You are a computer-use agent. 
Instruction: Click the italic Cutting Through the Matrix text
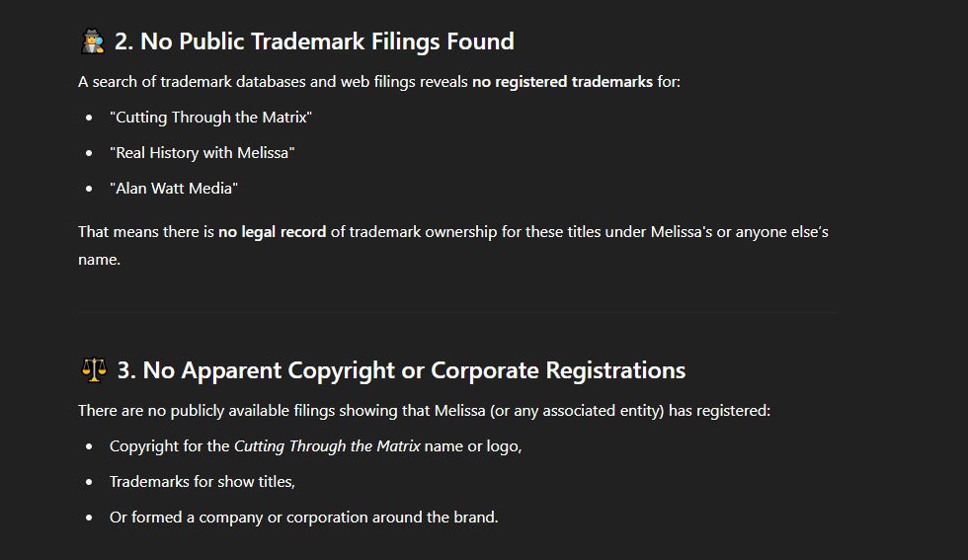pos(327,446)
